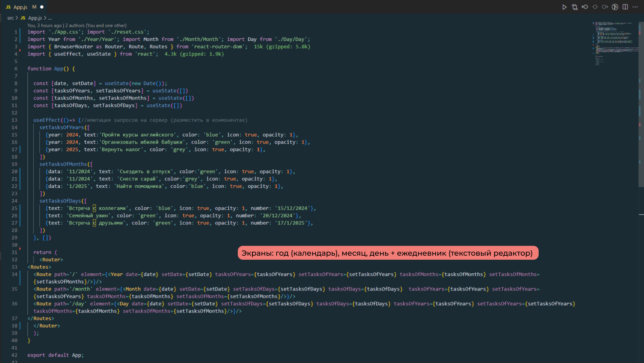The width and height of the screenshot is (644, 363).
Task: Click the Year component tag on line 34
Action: (117, 274)
